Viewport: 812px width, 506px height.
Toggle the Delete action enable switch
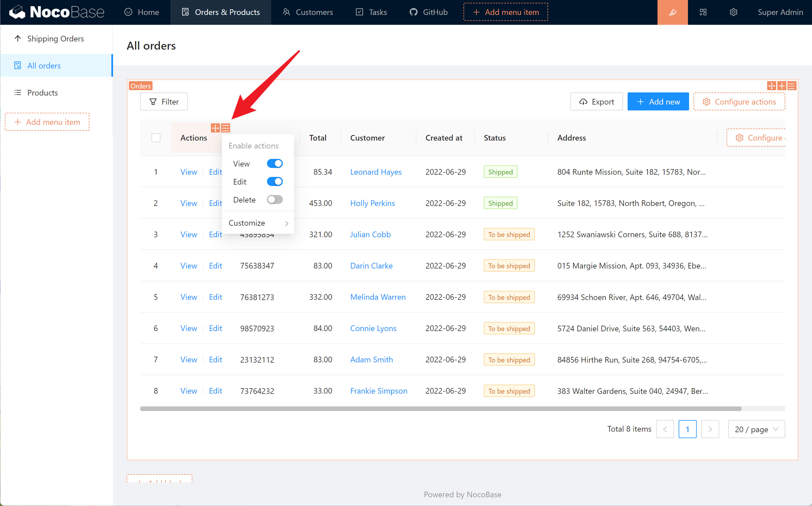274,200
